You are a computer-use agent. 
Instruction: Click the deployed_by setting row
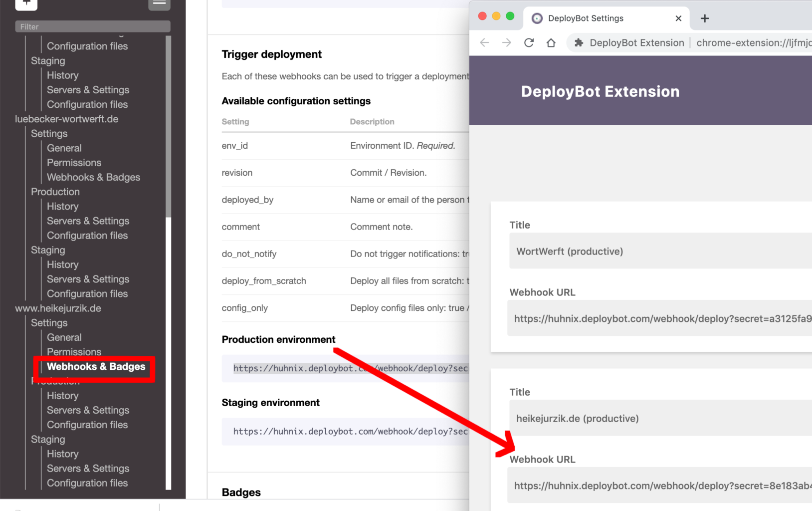pos(345,200)
